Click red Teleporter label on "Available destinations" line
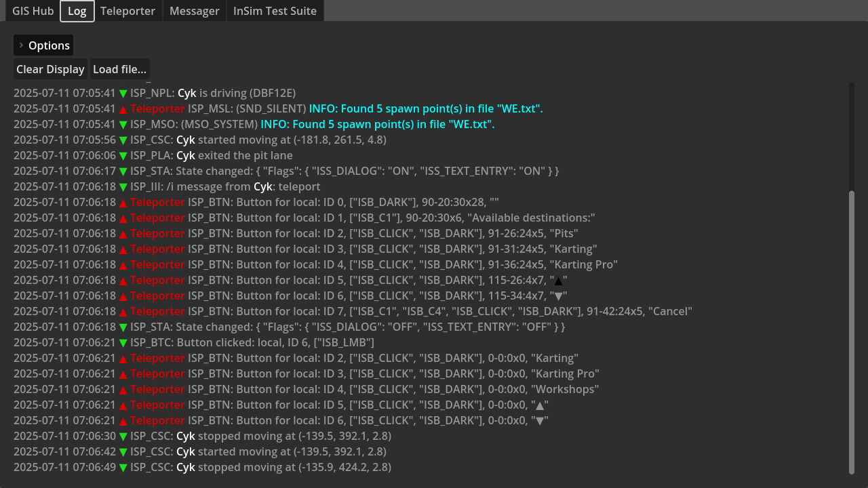 (157, 218)
